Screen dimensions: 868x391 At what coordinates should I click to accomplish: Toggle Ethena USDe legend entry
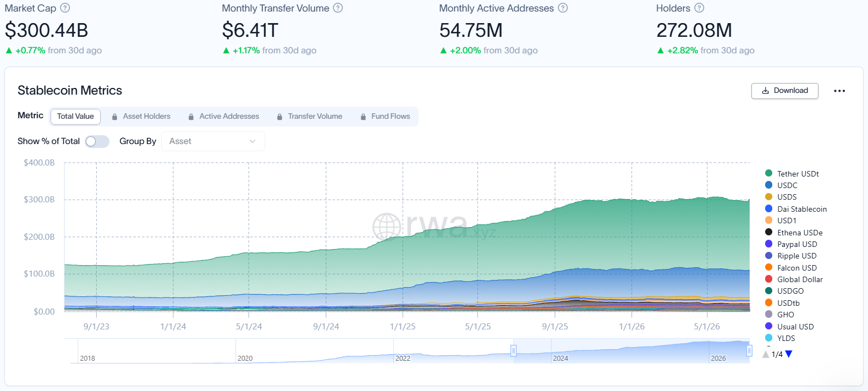point(794,233)
